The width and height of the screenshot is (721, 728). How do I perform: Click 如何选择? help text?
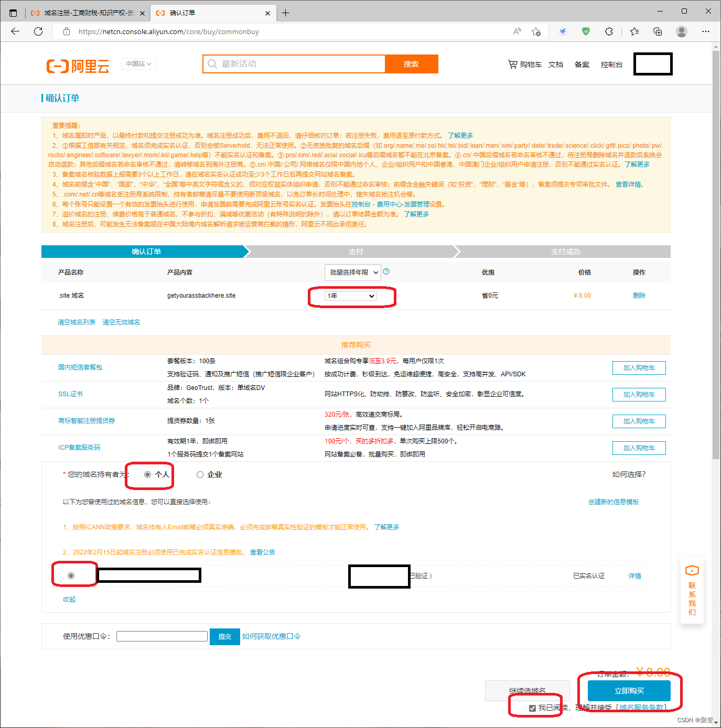629,474
